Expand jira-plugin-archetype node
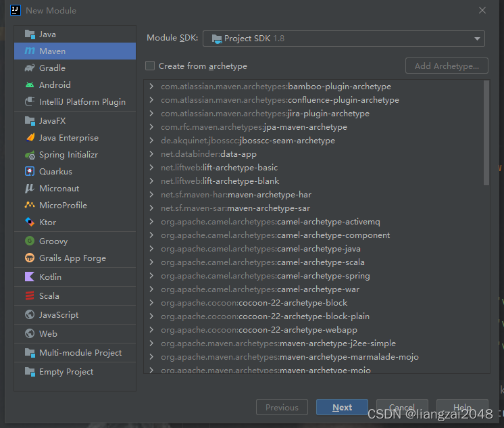This screenshot has height=428, width=504. point(151,114)
